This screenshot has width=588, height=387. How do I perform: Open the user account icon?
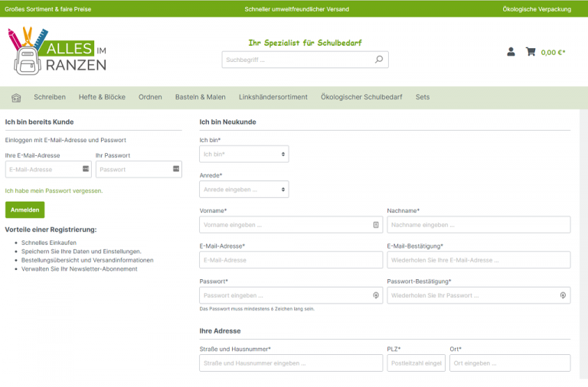[511, 52]
